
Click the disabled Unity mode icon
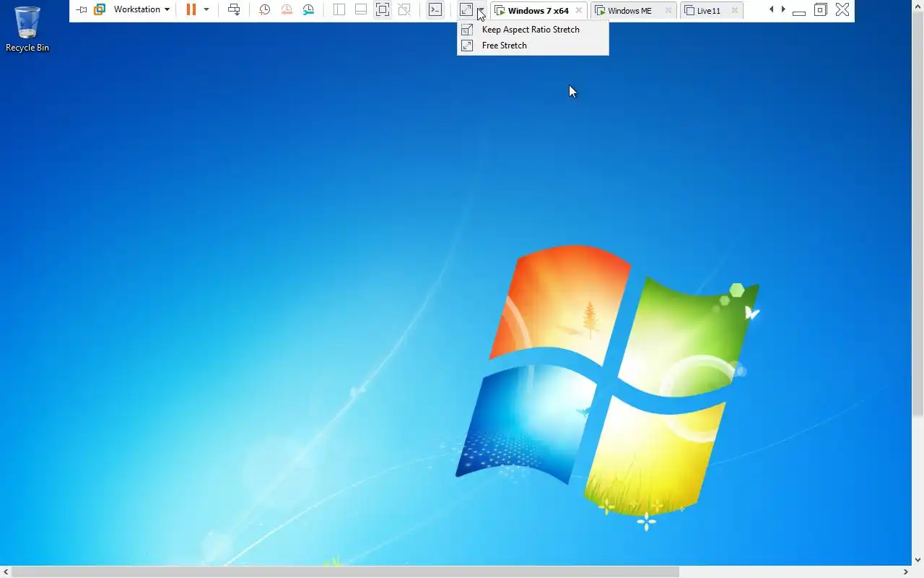click(404, 9)
